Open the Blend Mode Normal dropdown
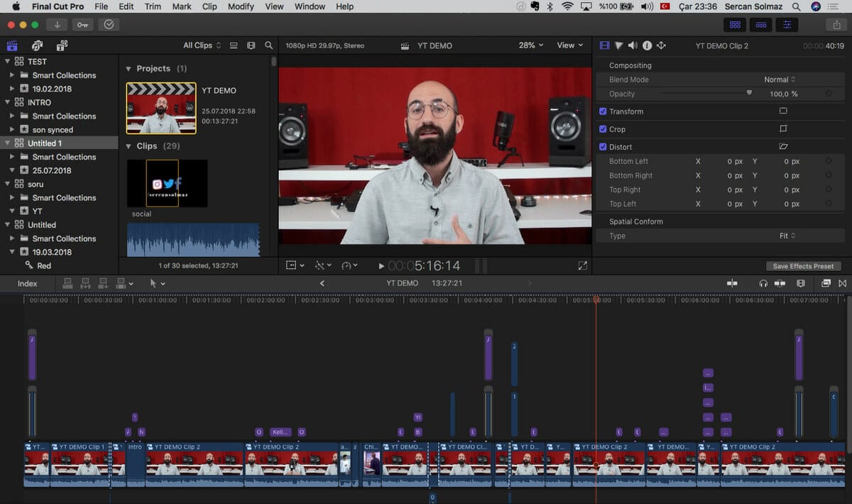This screenshot has width=852, height=504. pos(780,80)
